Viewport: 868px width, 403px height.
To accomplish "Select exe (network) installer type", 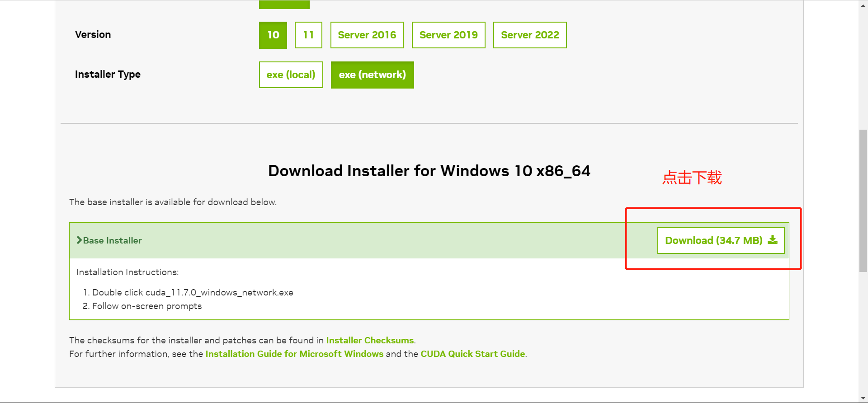I will coord(373,75).
